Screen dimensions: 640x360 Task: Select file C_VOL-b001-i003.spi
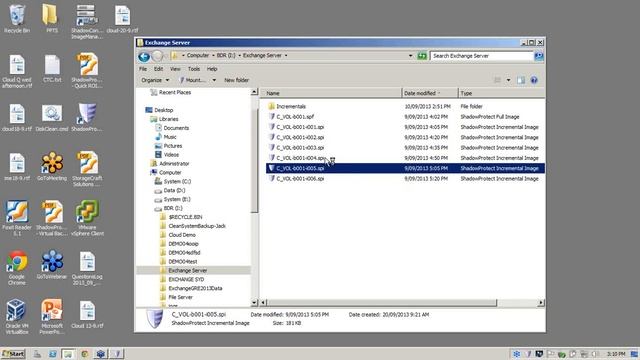pyautogui.click(x=296, y=148)
